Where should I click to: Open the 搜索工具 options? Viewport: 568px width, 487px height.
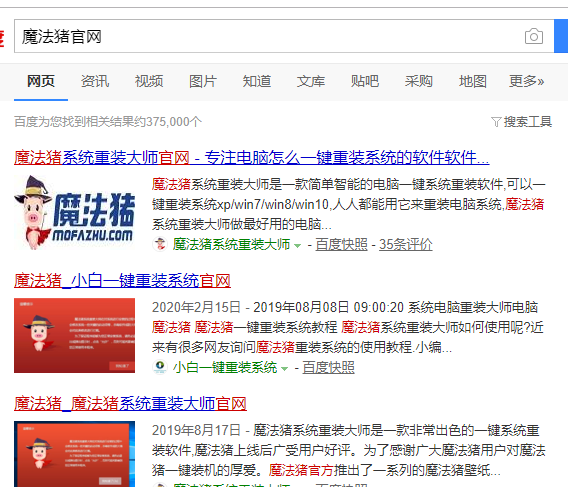pos(521,122)
